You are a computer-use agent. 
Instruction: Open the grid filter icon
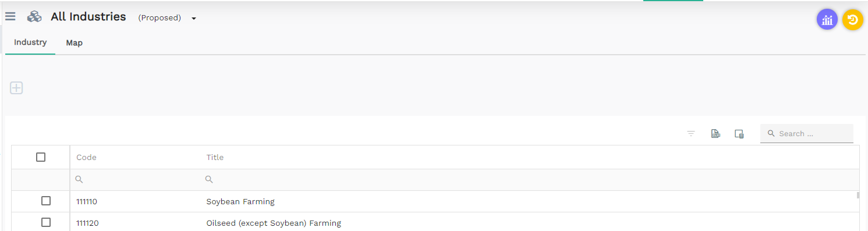(691, 134)
